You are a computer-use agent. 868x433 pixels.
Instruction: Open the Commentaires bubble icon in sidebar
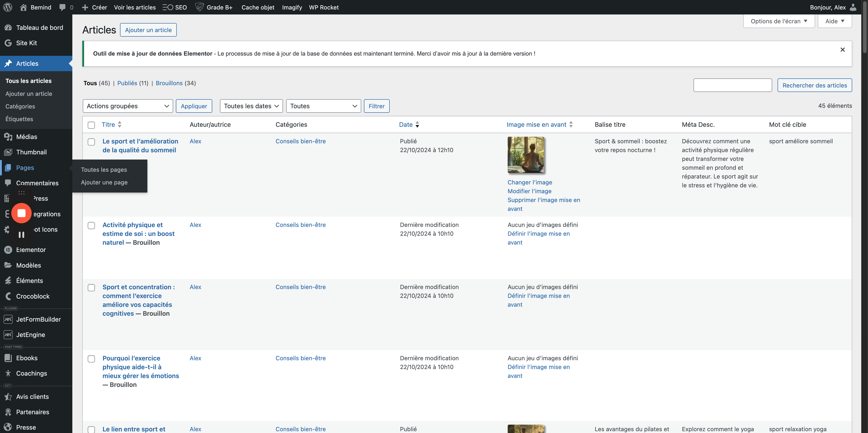pyautogui.click(x=8, y=183)
